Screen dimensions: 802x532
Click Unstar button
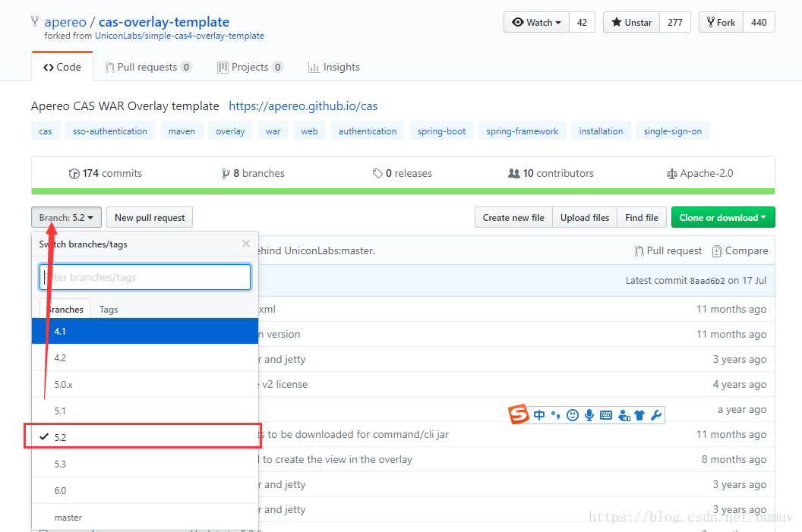[x=632, y=22]
